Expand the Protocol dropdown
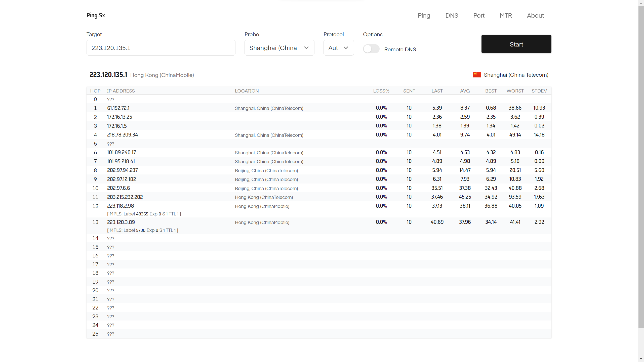644x362 pixels. pos(338,48)
